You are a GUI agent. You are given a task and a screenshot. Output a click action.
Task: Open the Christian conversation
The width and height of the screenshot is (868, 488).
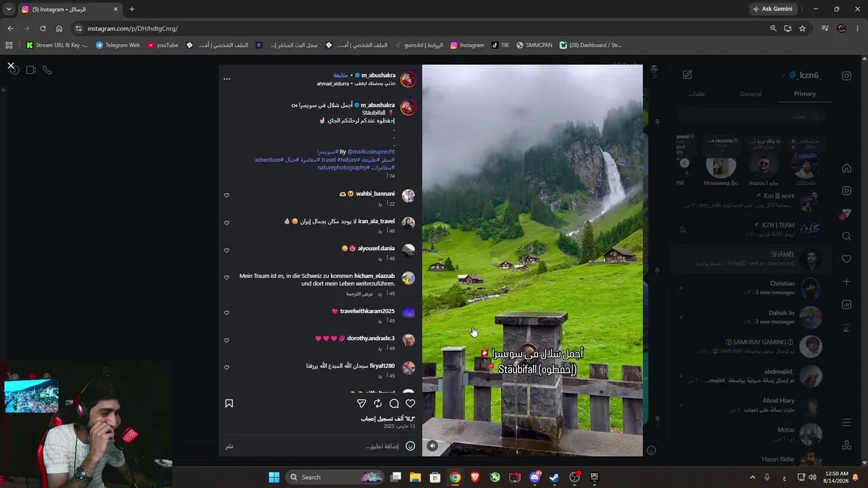click(x=751, y=287)
